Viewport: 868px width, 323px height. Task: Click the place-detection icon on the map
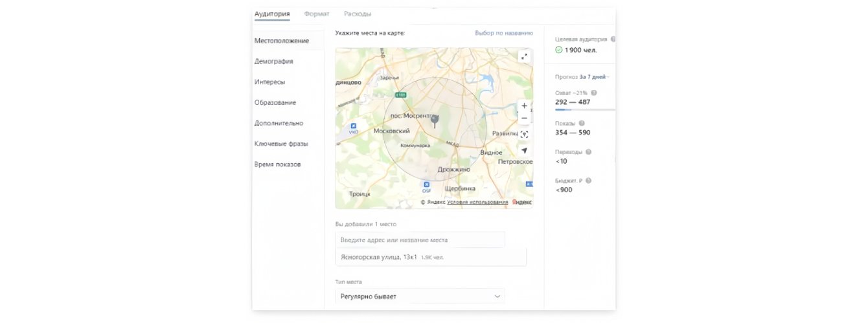(524, 135)
